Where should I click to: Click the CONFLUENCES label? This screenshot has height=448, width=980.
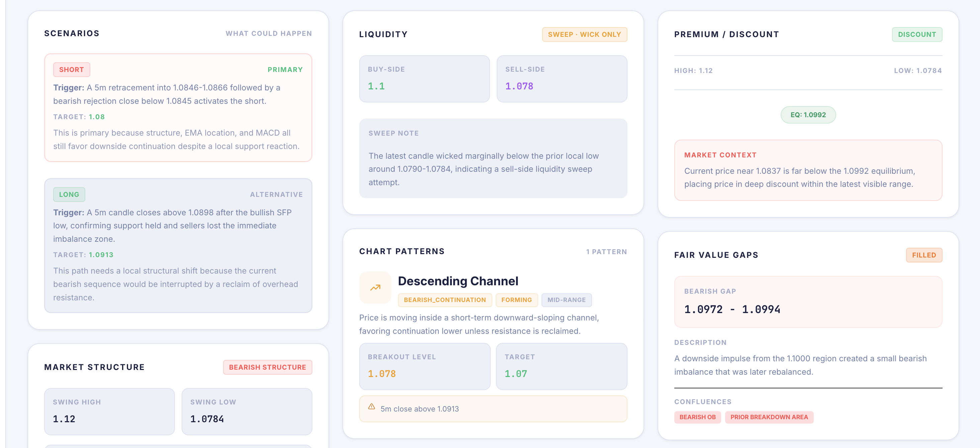(x=703, y=401)
